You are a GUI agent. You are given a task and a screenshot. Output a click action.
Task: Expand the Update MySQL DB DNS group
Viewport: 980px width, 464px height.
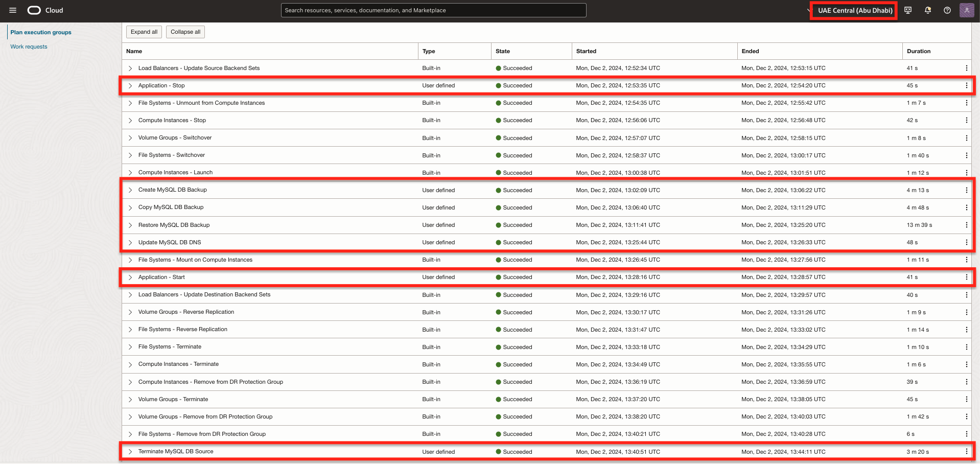[x=130, y=242]
